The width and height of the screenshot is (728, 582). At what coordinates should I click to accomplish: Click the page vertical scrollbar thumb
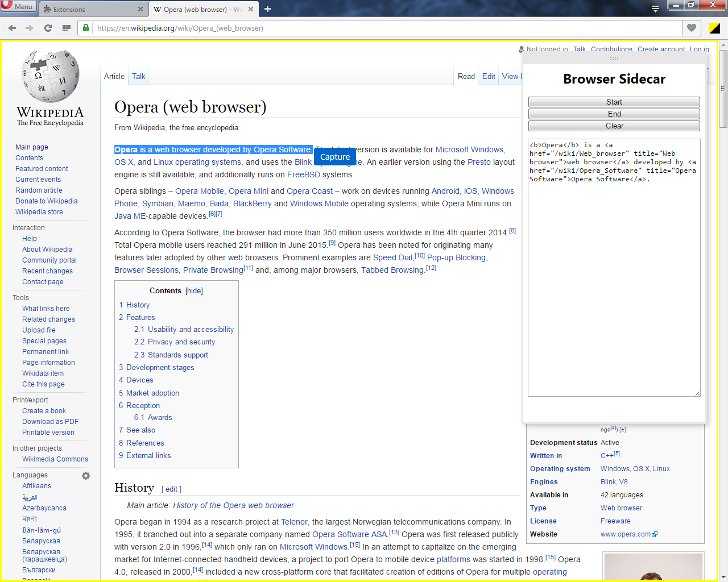click(723, 89)
